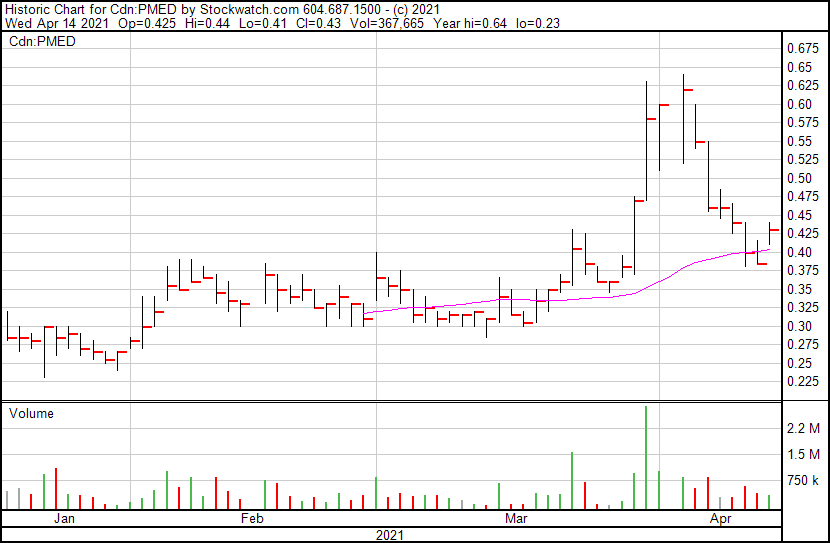This screenshot has height=543, width=830.
Task: Click the 0.375 price axis label
Action: tap(803, 270)
